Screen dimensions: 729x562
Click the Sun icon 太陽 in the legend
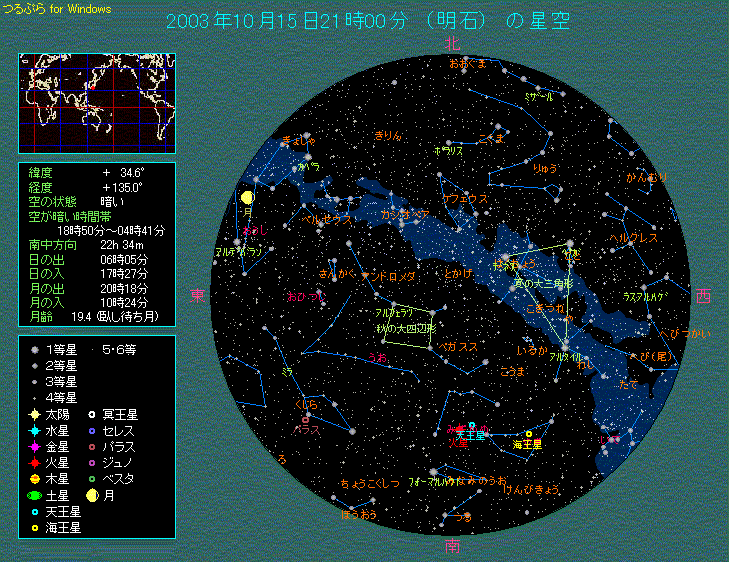(34, 413)
